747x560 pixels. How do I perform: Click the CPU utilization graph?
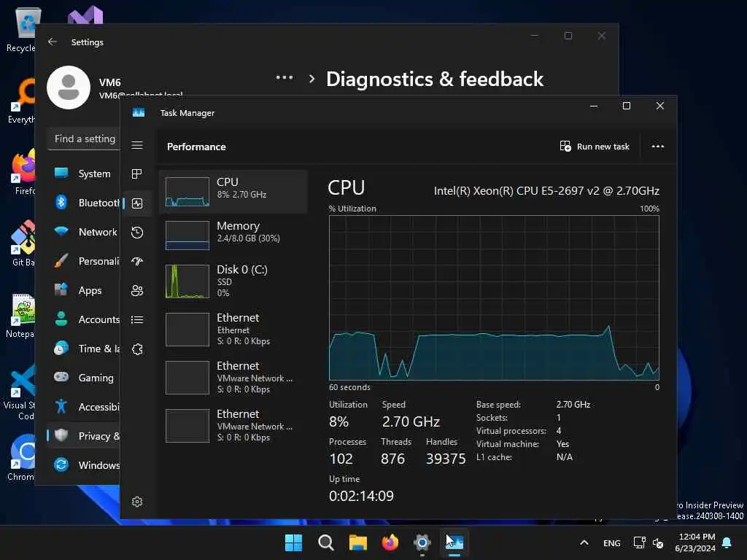[494, 297]
